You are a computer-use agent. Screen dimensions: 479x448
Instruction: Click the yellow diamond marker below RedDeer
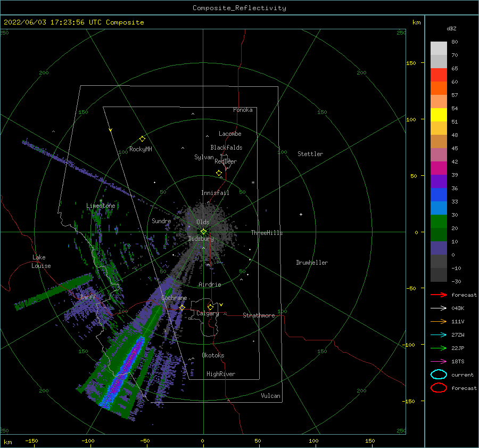[x=219, y=173]
